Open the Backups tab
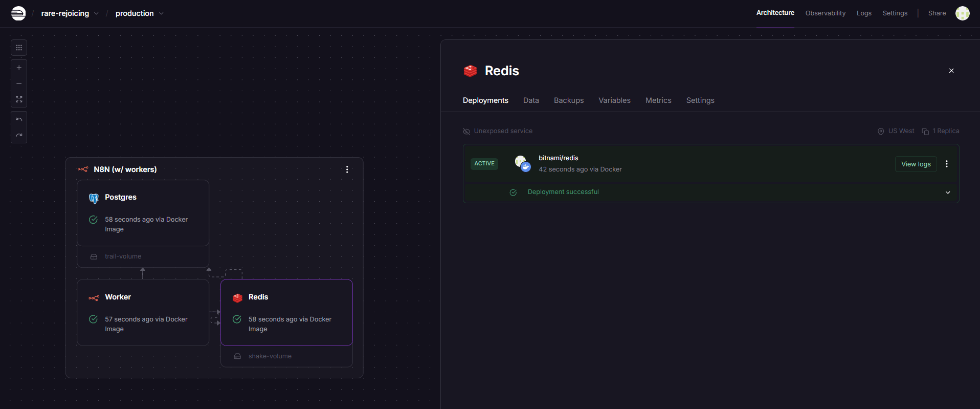980x409 pixels. click(x=569, y=100)
